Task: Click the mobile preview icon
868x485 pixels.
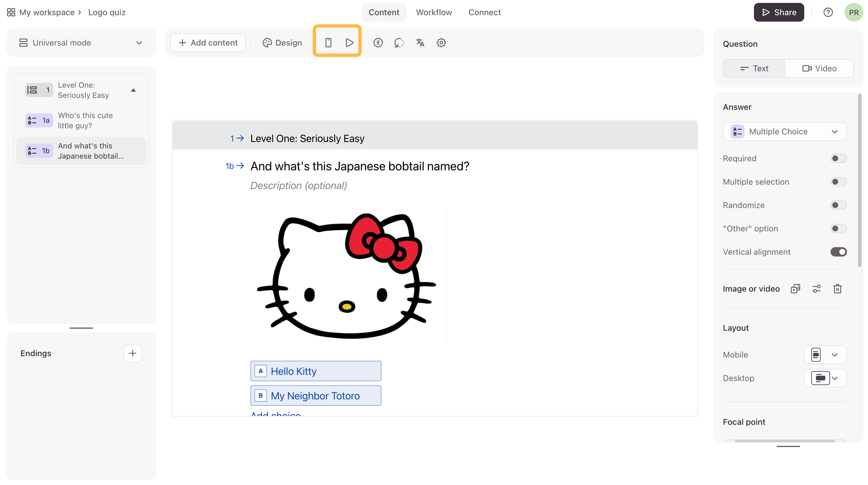Action: pos(328,43)
